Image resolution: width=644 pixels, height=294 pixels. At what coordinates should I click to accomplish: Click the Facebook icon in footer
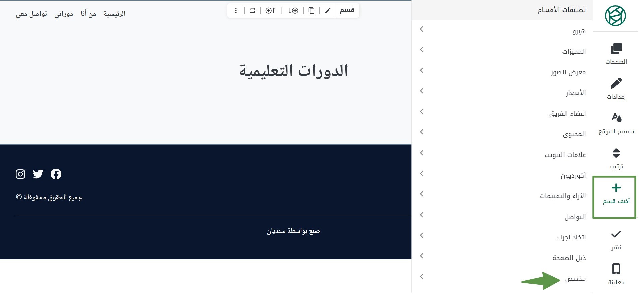click(56, 174)
